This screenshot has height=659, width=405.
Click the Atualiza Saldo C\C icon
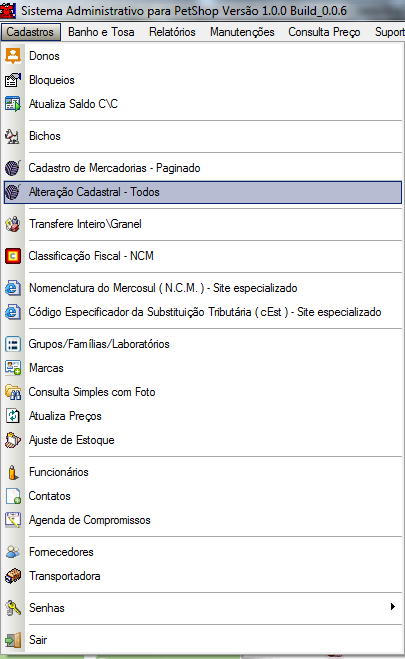13,104
